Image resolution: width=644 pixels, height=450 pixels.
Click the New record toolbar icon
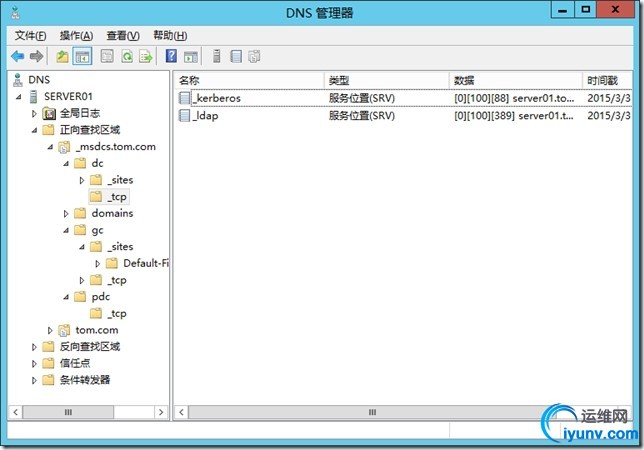pos(236,56)
